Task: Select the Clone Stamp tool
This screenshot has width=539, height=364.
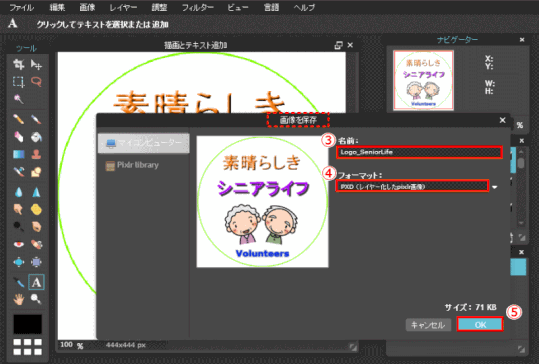Action: coord(36,154)
